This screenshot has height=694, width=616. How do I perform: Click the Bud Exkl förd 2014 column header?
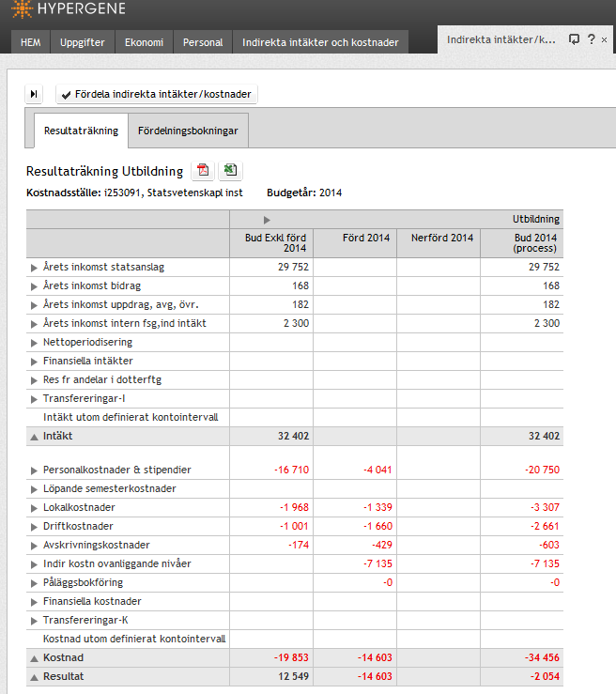271,243
